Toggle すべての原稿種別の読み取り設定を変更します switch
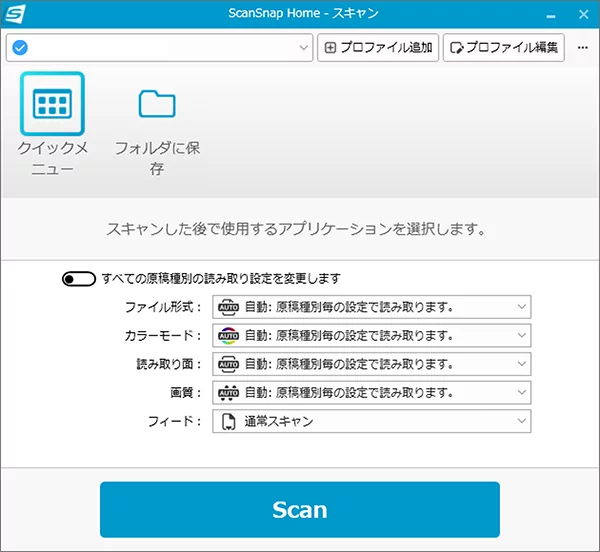 point(79,279)
